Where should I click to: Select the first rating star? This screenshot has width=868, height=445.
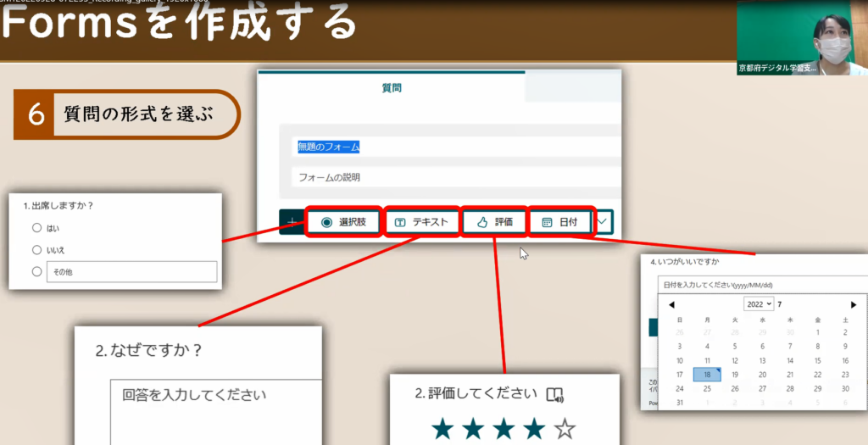point(442,429)
